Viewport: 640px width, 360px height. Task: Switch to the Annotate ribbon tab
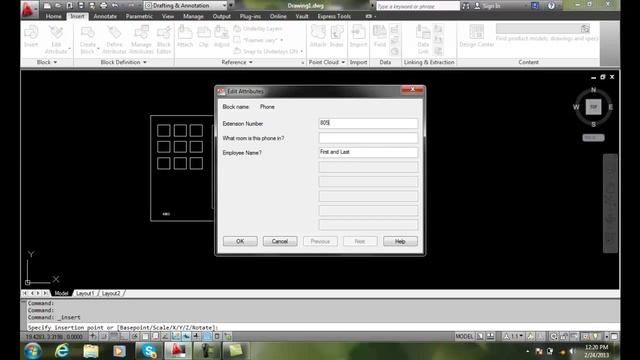(105, 16)
